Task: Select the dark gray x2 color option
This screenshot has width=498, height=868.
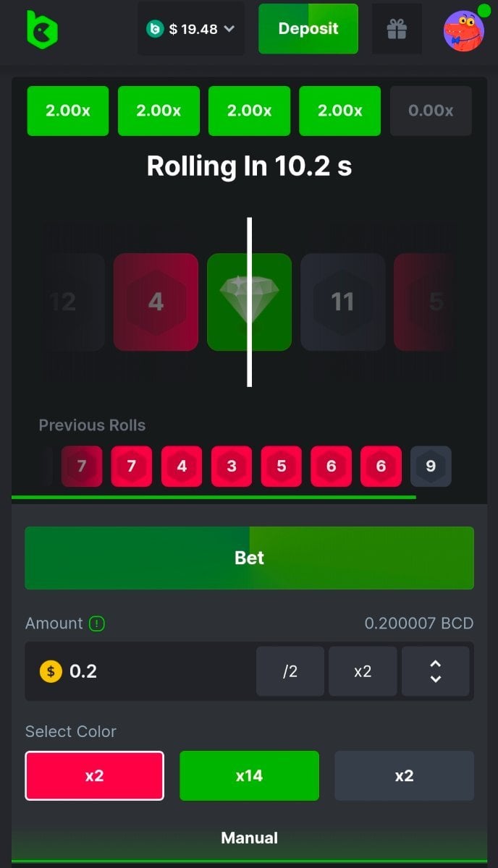Action: pos(404,775)
